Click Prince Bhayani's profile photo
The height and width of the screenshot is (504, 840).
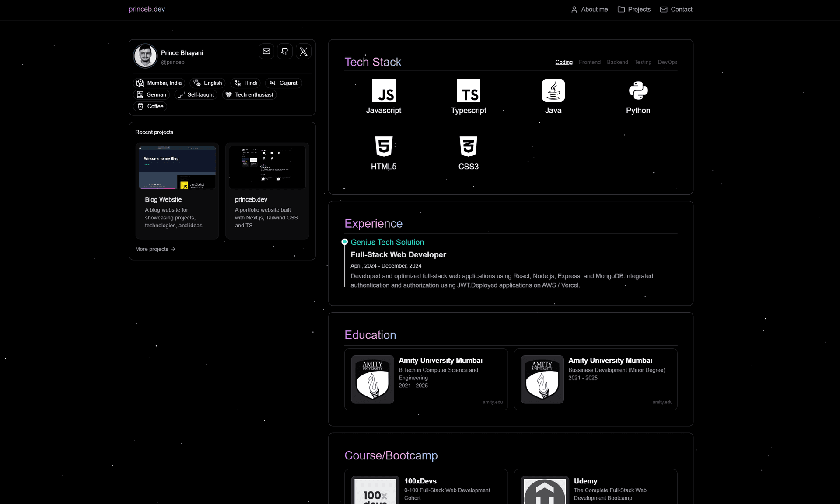click(x=145, y=56)
